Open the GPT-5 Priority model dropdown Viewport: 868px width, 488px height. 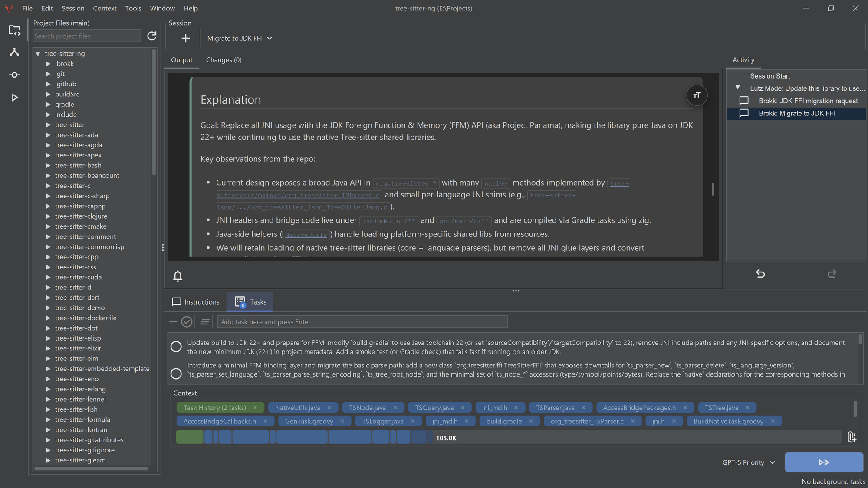click(x=748, y=462)
